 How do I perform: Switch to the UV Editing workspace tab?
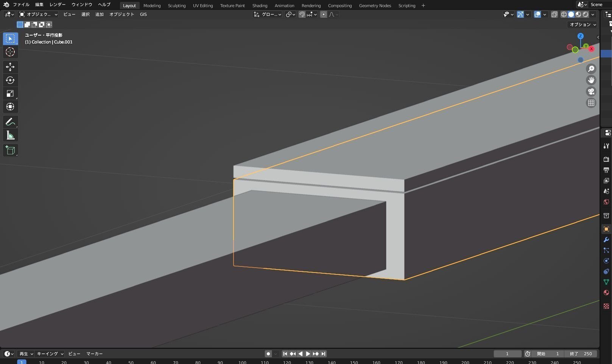[203, 6]
